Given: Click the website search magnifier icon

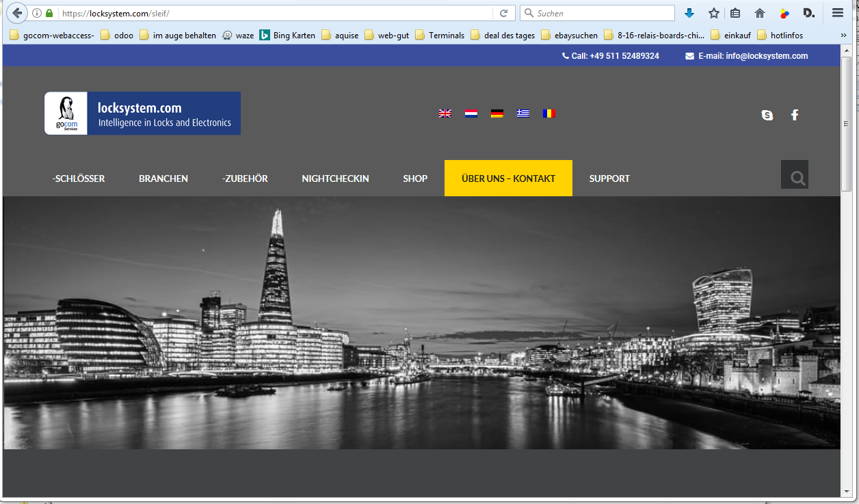Looking at the screenshot, I should pos(795,178).
